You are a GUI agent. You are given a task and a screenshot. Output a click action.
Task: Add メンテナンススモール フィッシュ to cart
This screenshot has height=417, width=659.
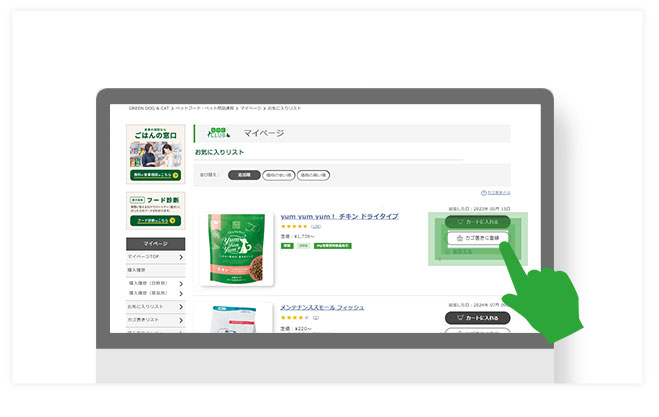(x=477, y=318)
